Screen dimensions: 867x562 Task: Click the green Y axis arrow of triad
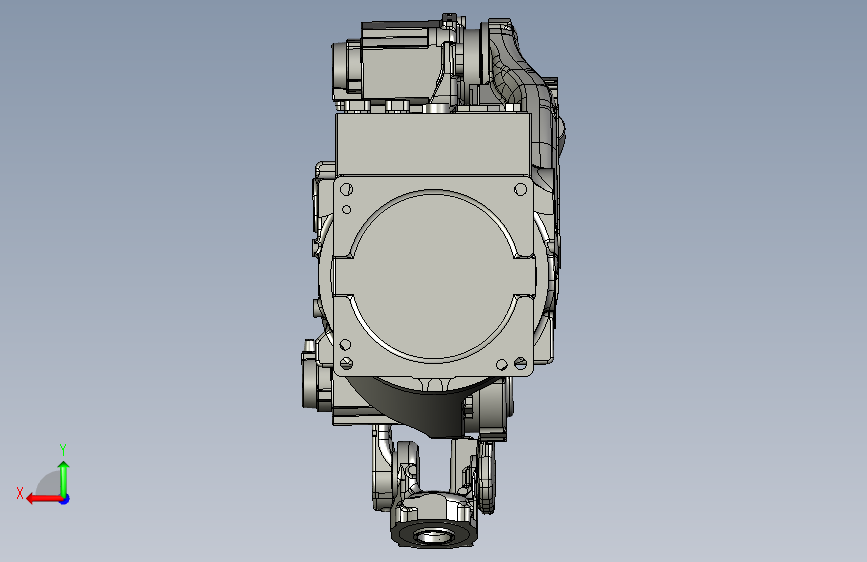tap(64, 479)
